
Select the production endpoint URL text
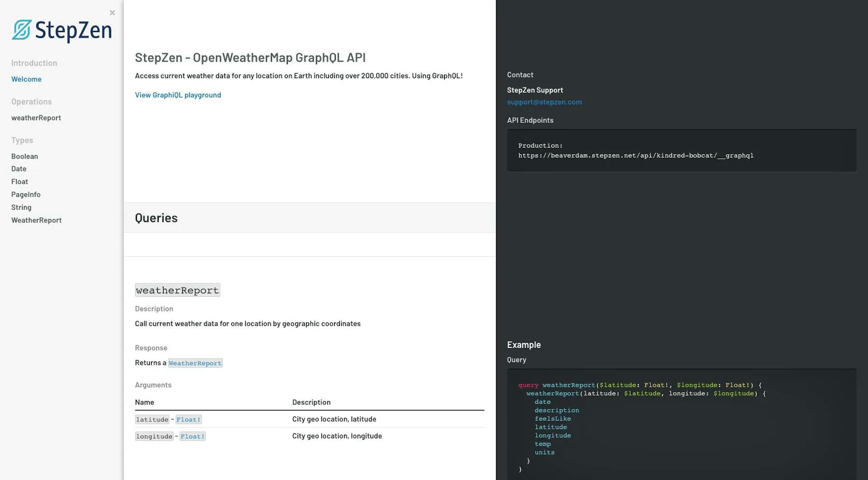tap(636, 155)
